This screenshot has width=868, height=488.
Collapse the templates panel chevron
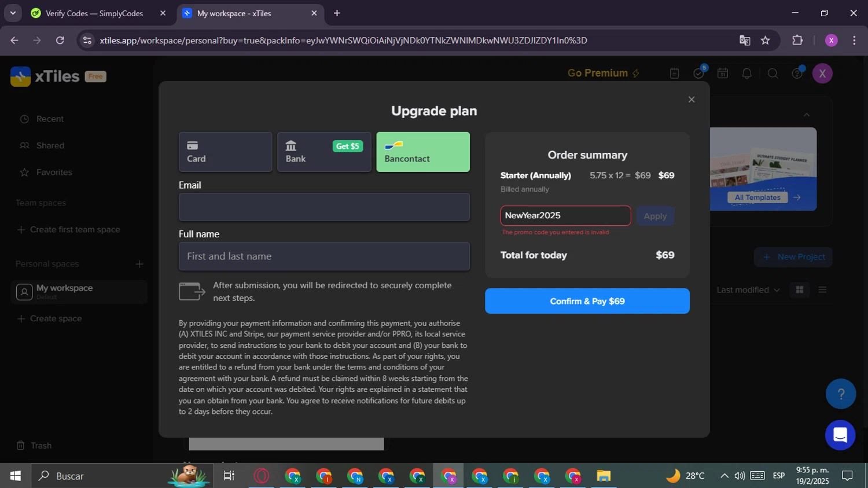coord(806,115)
